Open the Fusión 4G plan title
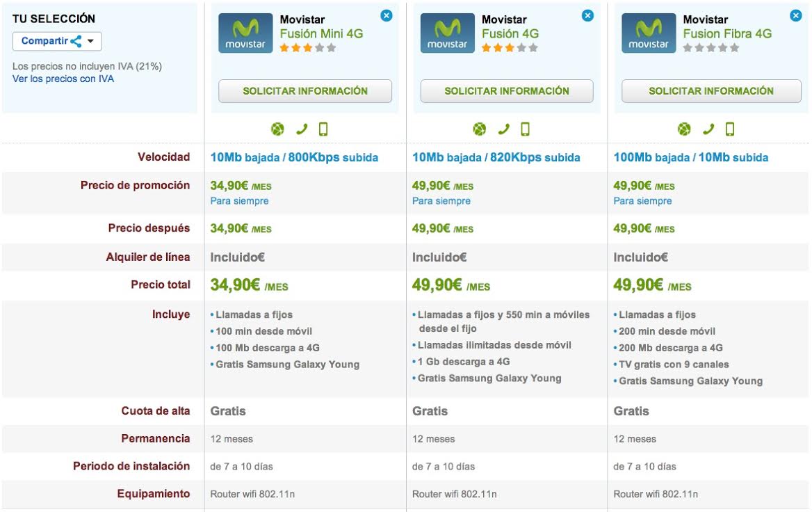The height and width of the screenshot is (512, 812). [510, 33]
